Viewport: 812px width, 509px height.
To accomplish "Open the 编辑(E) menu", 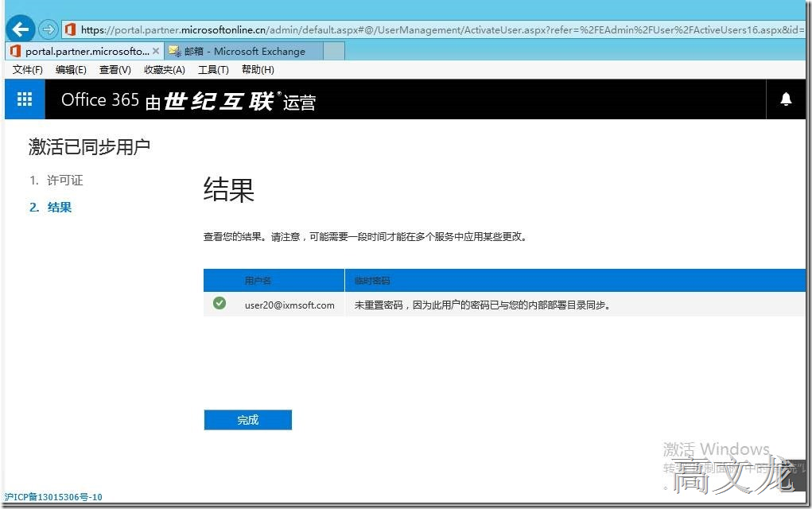I will pos(71,69).
